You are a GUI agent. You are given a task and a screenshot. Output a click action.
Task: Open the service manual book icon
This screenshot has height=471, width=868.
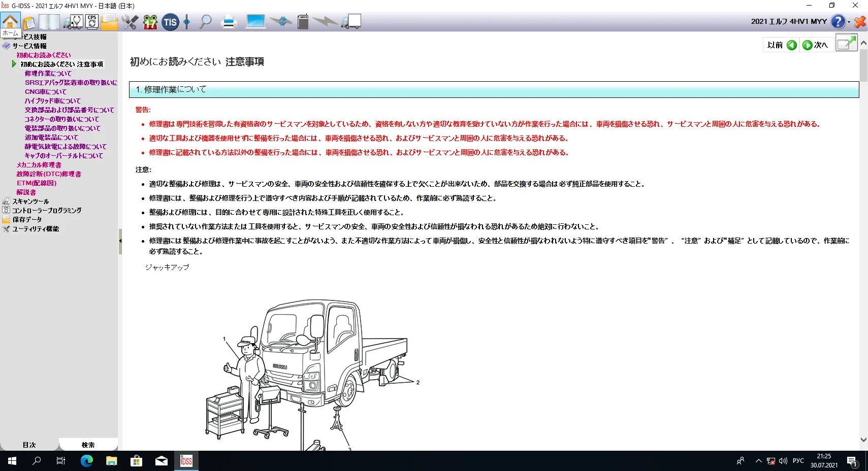coord(49,22)
